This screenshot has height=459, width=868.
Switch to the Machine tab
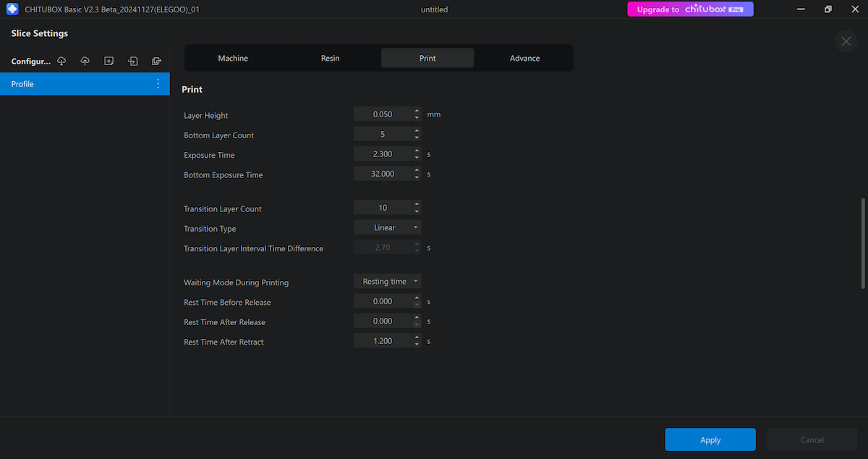coord(233,58)
